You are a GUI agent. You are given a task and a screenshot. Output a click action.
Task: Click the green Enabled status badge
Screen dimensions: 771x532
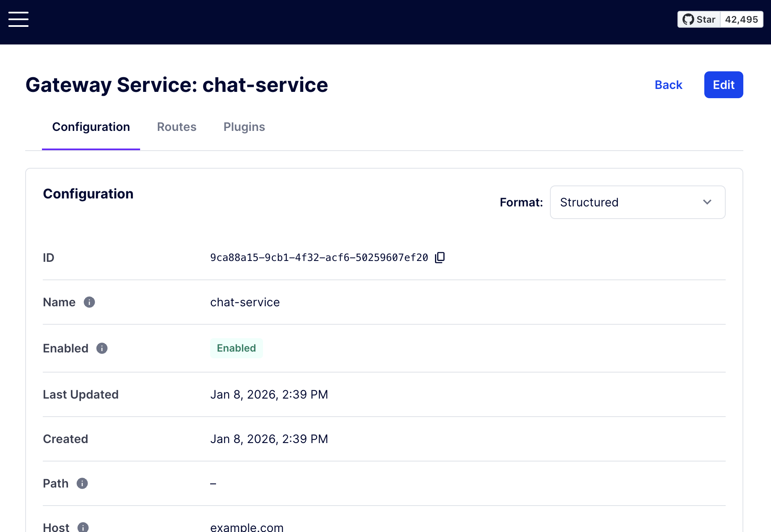click(x=236, y=348)
